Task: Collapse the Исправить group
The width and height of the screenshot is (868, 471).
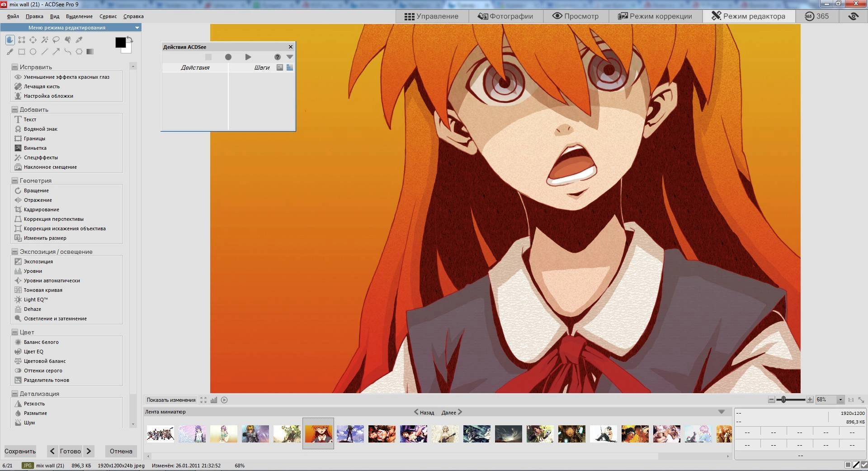Action: 14,67
